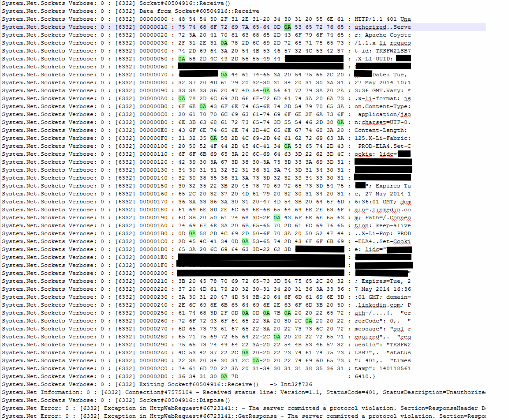Click the decoded text 'tamp": 140118561'

tap(382, 368)
